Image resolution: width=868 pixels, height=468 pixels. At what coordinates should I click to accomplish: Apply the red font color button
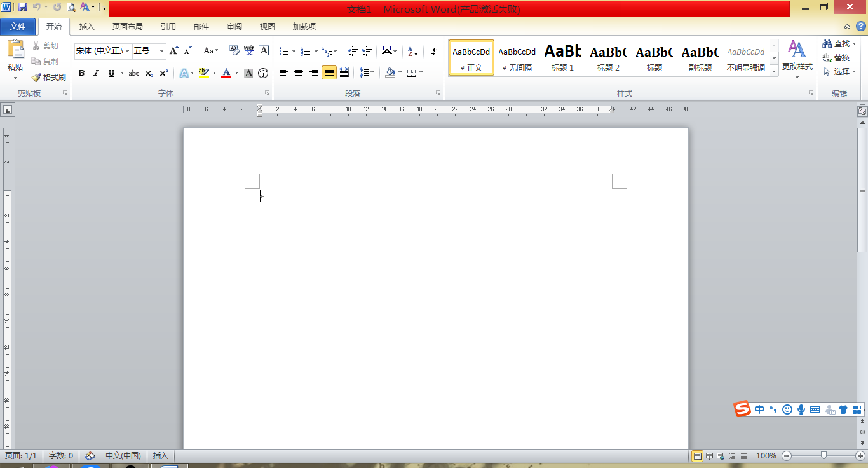click(226, 73)
